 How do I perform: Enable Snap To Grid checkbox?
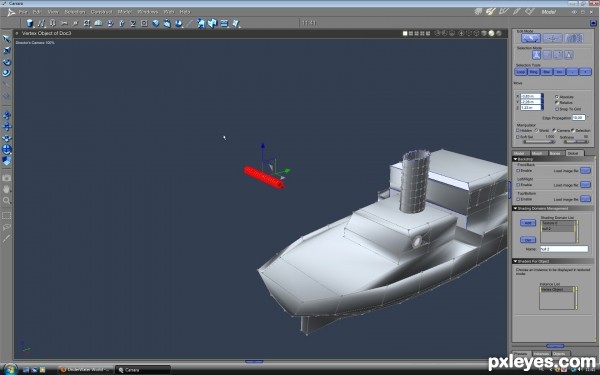coord(557,109)
